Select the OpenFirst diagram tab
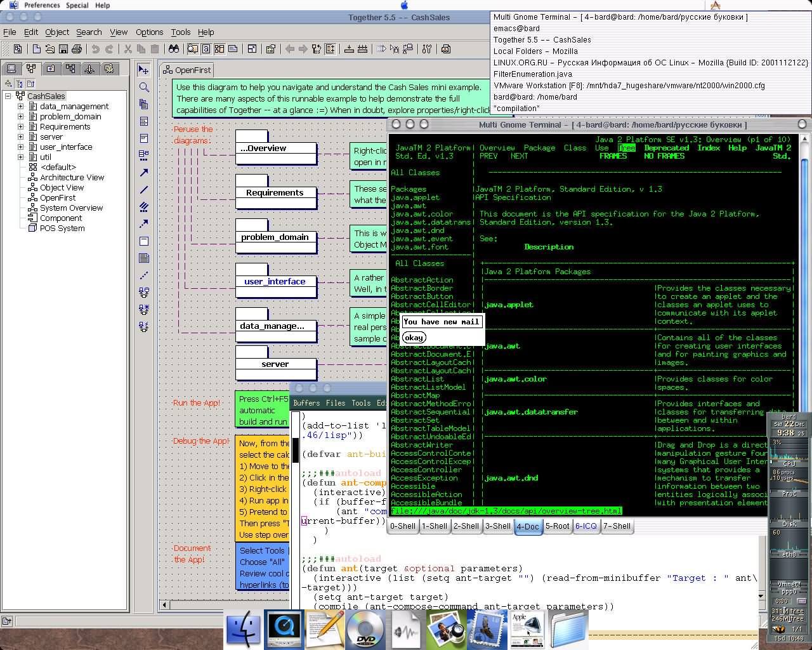Screen dimensions: 812x650 [188, 70]
